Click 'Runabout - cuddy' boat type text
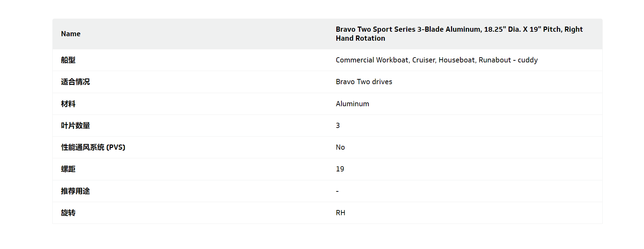644x249 pixels. pyautogui.click(x=508, y=60)
